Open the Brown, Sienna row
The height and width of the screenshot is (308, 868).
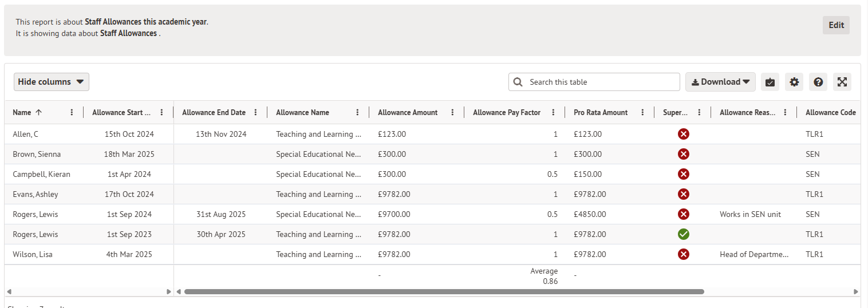(x=37, y=154)
